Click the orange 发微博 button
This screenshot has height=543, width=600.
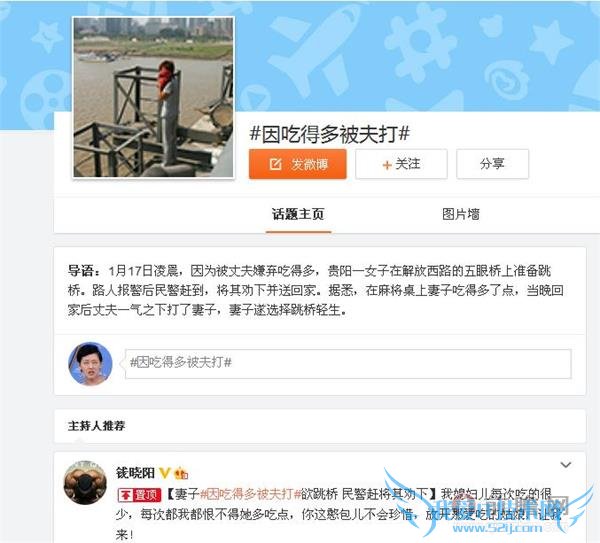click(x=298, y=164)
